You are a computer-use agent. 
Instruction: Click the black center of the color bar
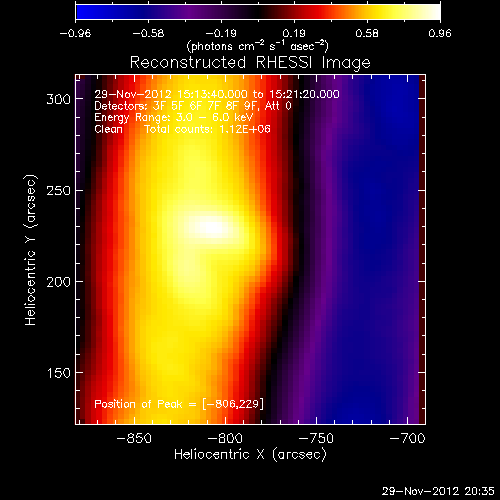[x=258, y=12]
